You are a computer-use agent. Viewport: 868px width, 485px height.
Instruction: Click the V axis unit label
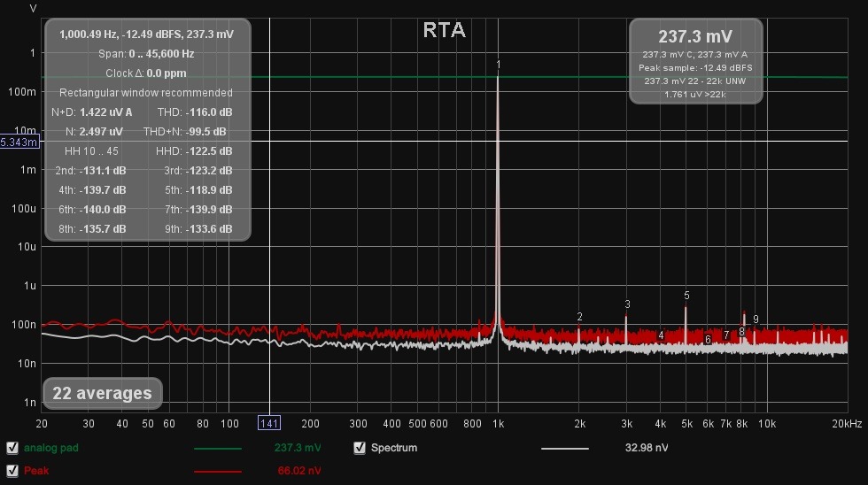coord(34,8)
